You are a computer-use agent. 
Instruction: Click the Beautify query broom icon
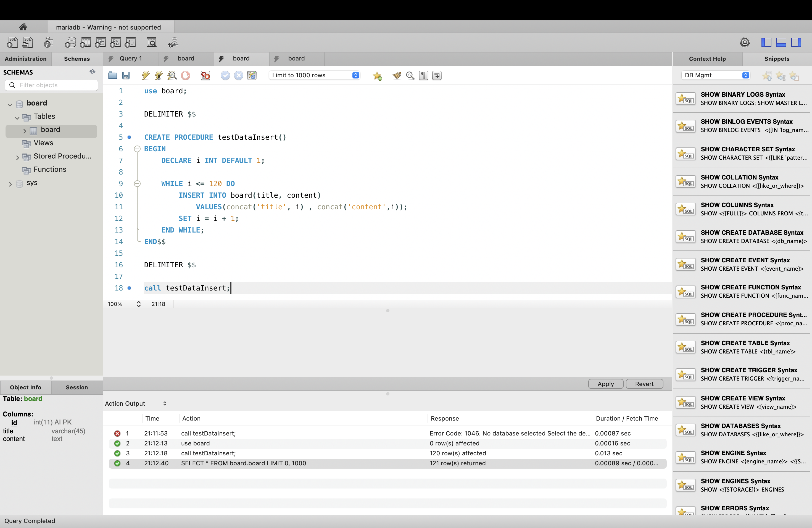click(397, 75)
